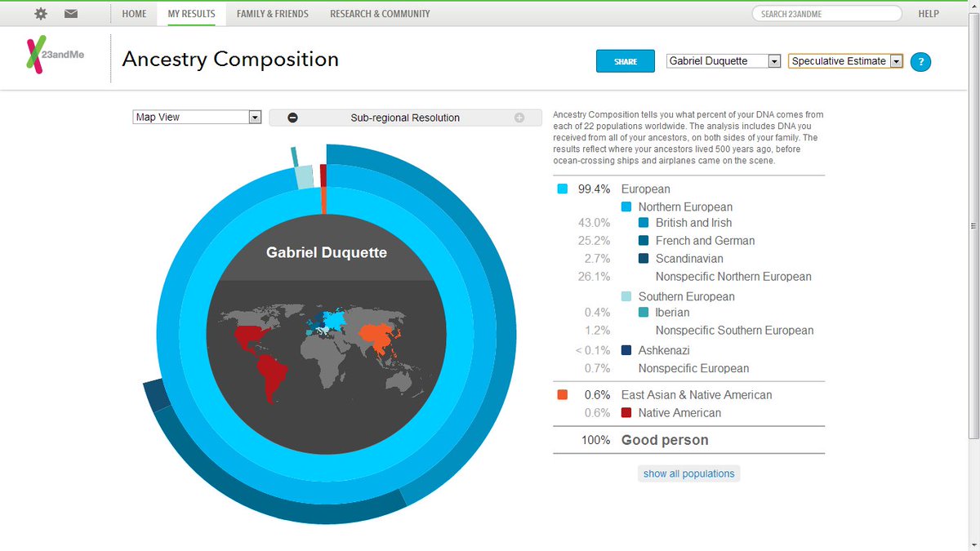
Task: Open the settings gear icon
Action: [41, 14]
